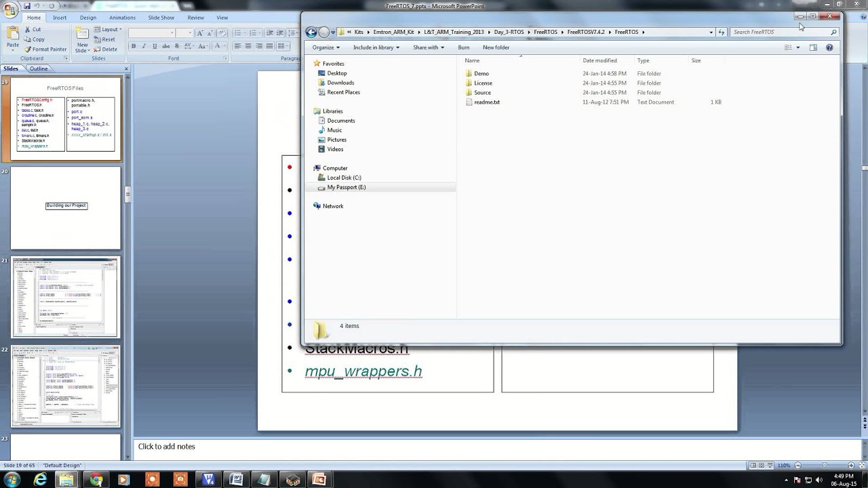Click the Paste icon in Clipboard group

[13, 33]
